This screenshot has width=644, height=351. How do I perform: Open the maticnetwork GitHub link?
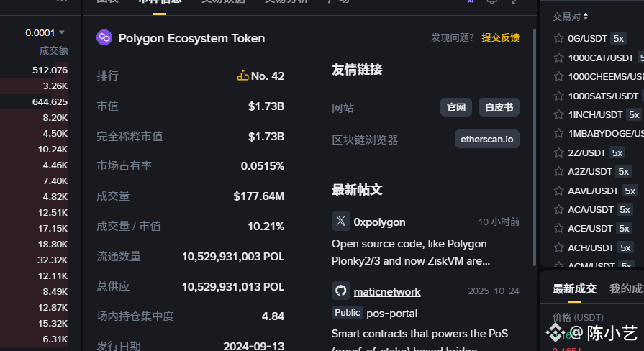[387, 292]
